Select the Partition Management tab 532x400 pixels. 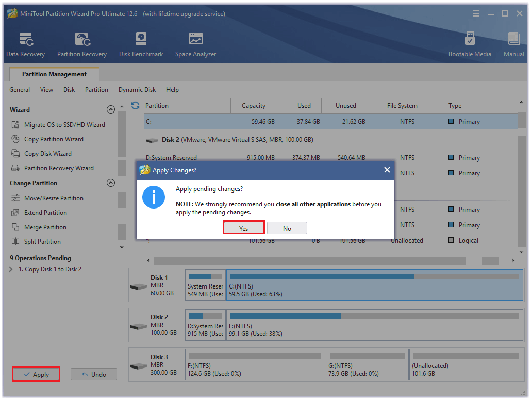pyautogui.click(x=54, y=74)
